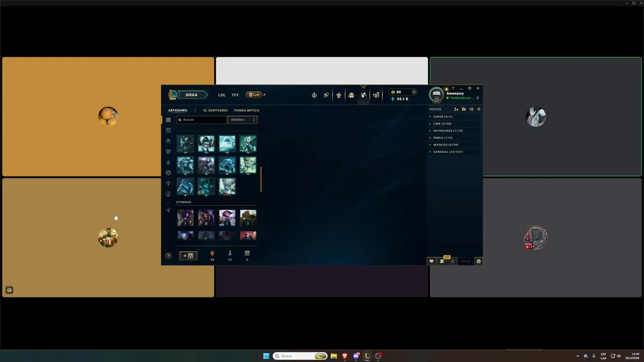Click the taskbar Buscar search box
Viewport: 644px width, 362px height.
tap(300, 356)
